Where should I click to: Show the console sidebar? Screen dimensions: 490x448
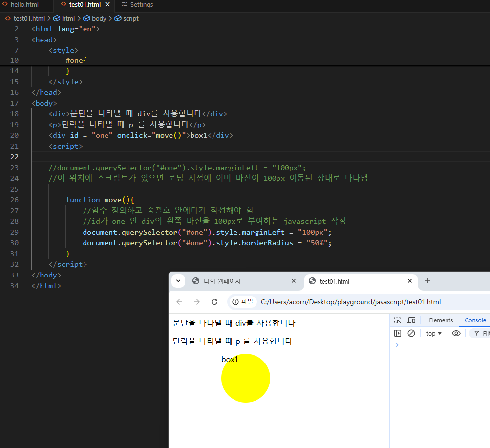[398, 333]
